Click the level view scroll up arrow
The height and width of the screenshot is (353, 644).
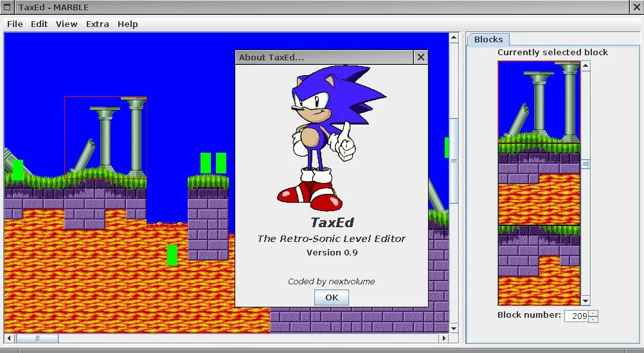[453, 38]
